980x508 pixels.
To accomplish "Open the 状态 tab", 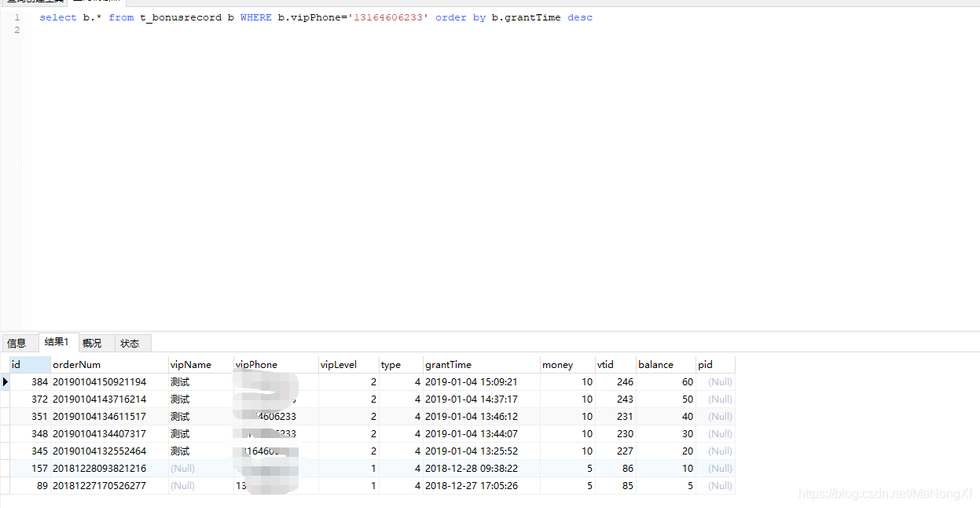I will (129, 343).
